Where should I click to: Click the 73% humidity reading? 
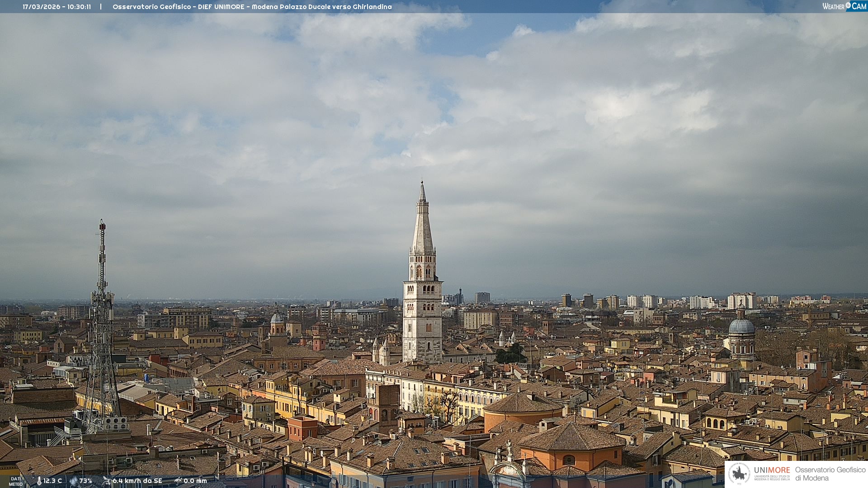point(85,481)
